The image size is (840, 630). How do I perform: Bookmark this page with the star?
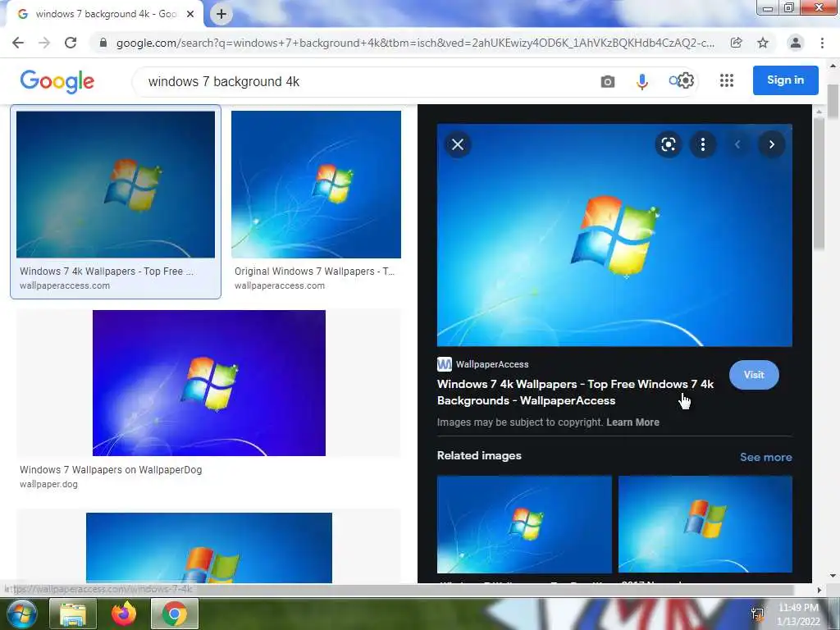coord(763,43)
